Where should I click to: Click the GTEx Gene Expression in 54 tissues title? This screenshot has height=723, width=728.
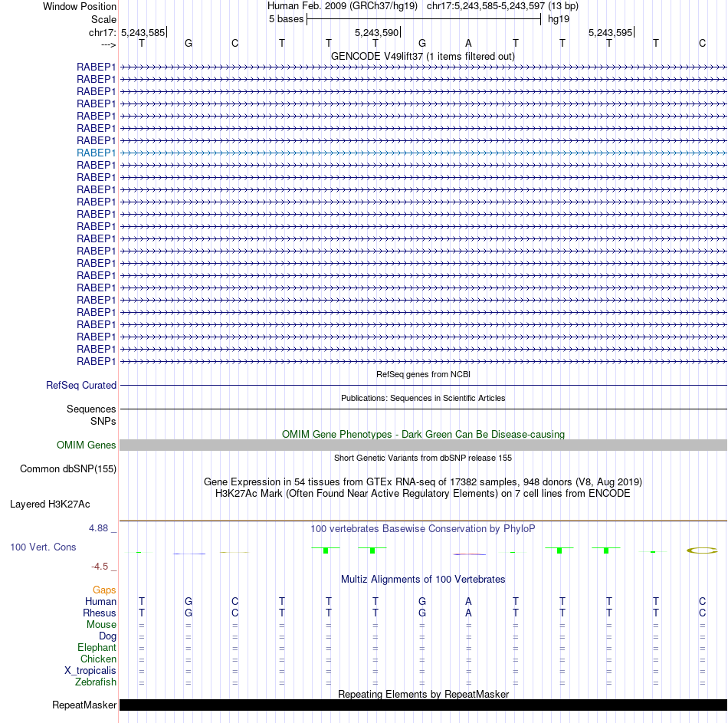tap(423, 481)
